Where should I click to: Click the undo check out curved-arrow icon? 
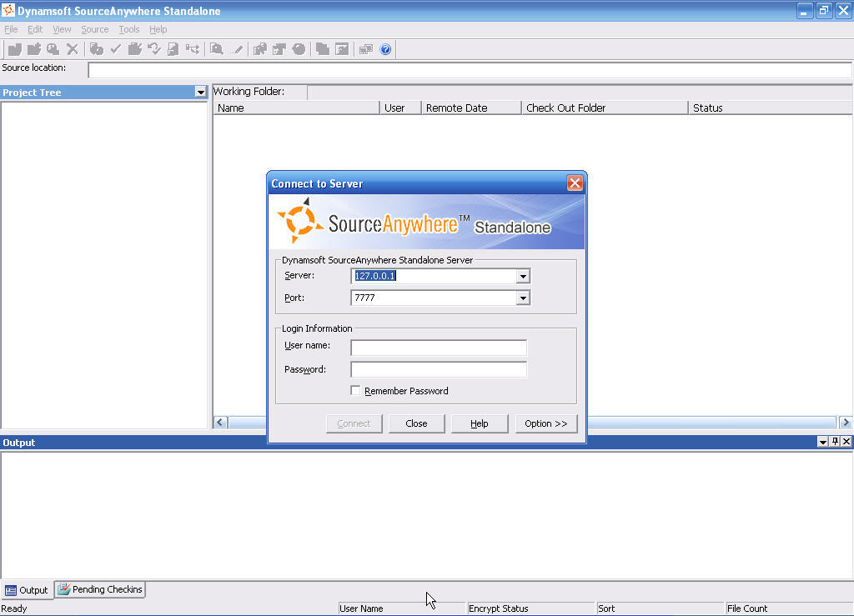154,49
